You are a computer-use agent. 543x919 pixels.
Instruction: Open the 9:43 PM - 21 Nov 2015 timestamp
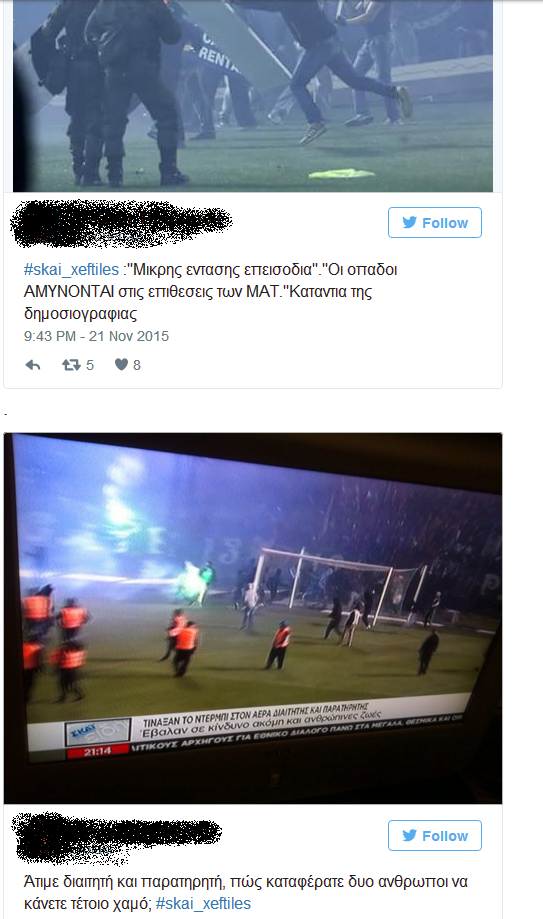[96, 336]
